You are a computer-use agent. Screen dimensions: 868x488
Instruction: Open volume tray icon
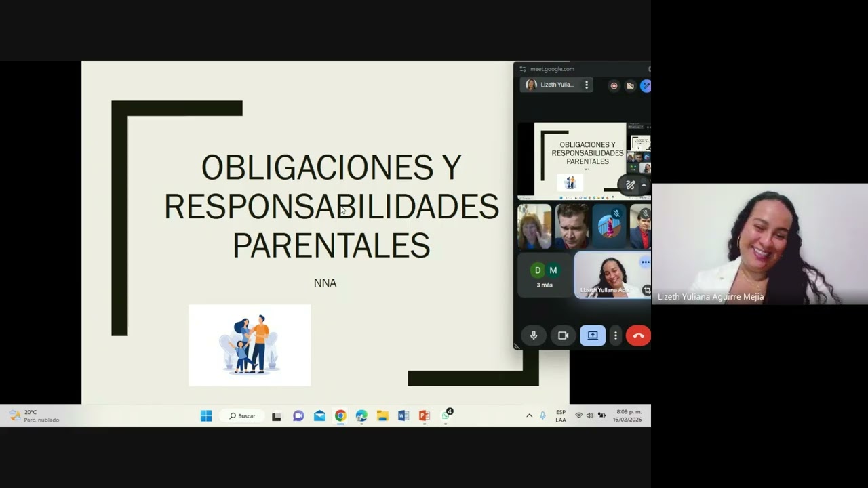pos(589,415)
